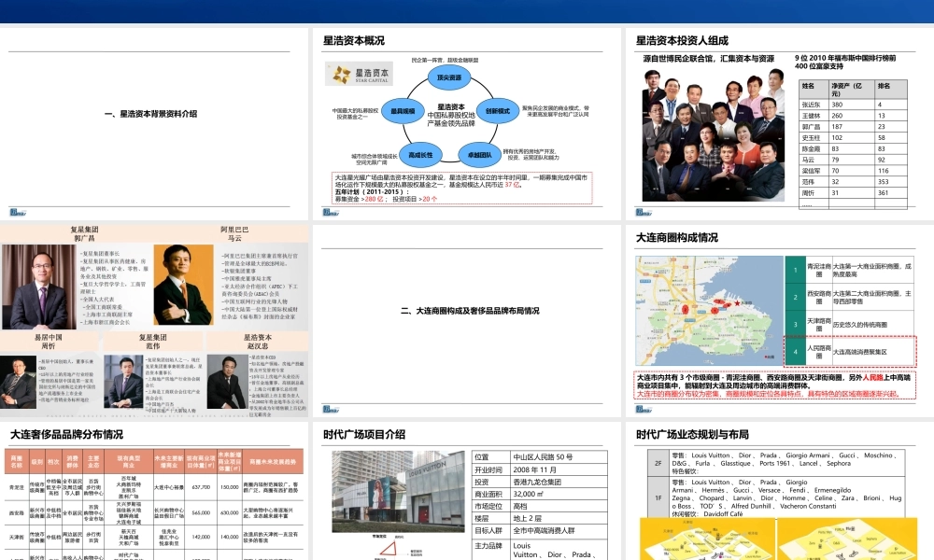
Task: Select the 32,000㎡ commercial area cell
Action: 559,494
